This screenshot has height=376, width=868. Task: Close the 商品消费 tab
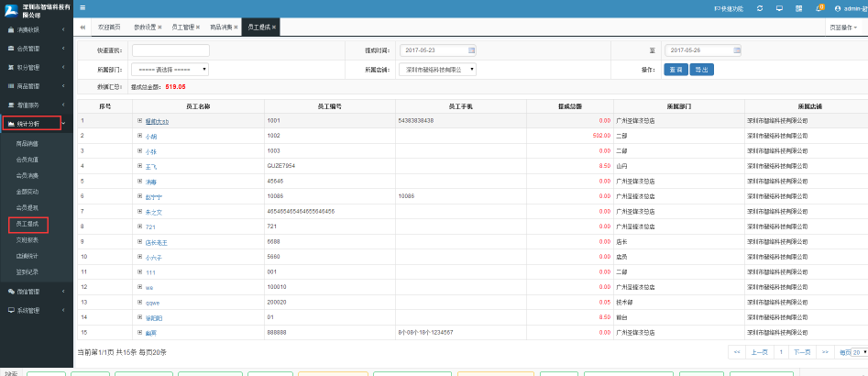coord(236,28)
